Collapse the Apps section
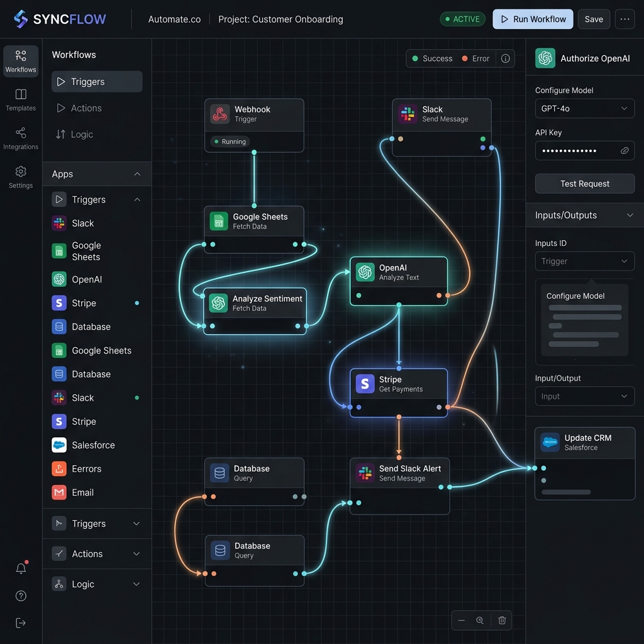 pos(137,174)
